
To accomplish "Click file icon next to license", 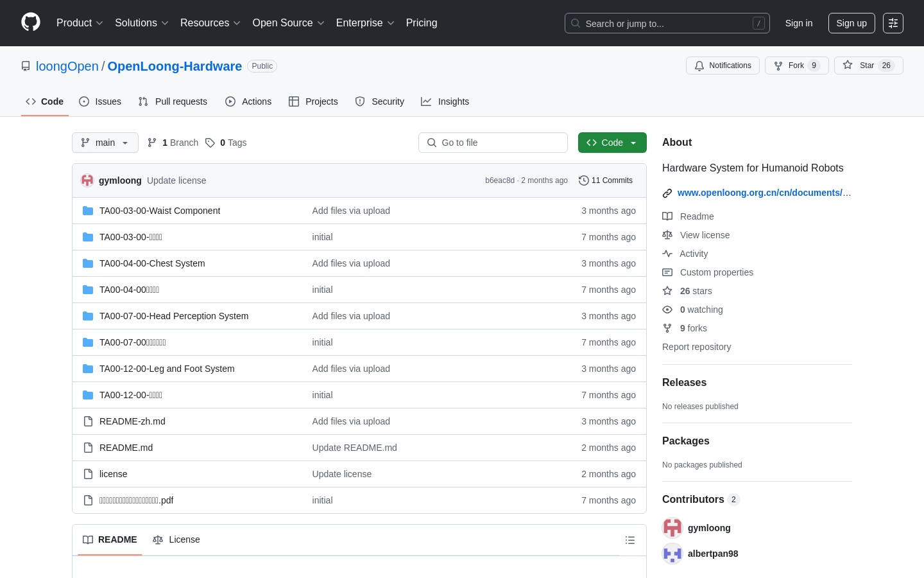I will [88, 474].
